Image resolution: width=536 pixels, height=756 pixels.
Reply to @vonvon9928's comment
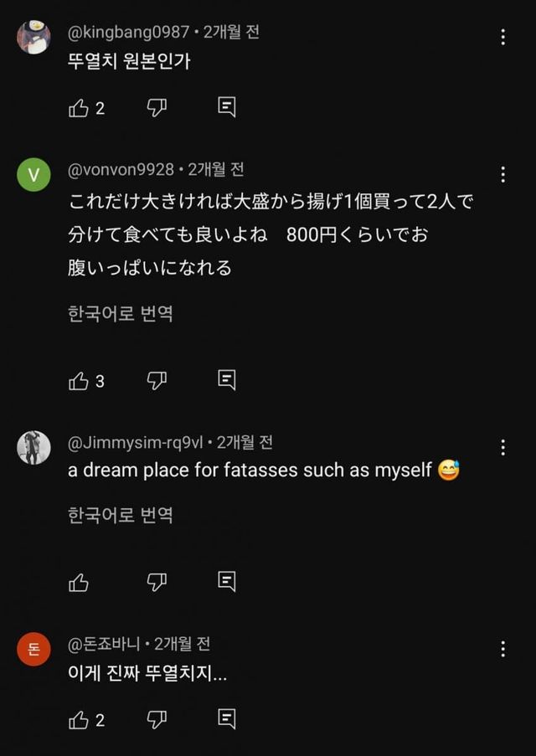coord(226,380)
